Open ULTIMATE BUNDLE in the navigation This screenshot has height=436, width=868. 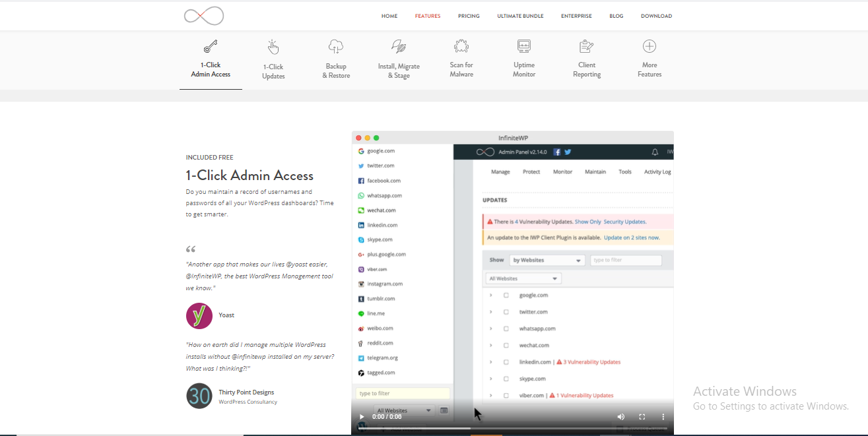coord(520,16)
